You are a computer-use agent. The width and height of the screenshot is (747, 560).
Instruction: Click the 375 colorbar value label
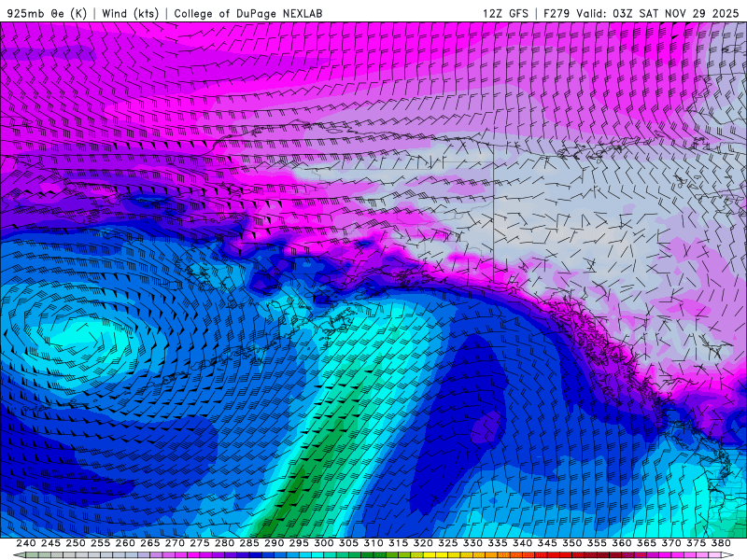click(x=696, y=543)
